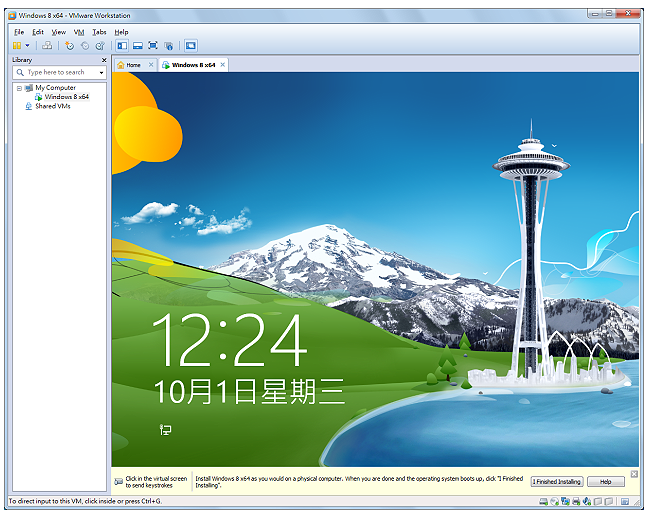This screenshot has width=648, height=515.
Task: Collapse the My Computer tree node
Action: click(19, 88)
